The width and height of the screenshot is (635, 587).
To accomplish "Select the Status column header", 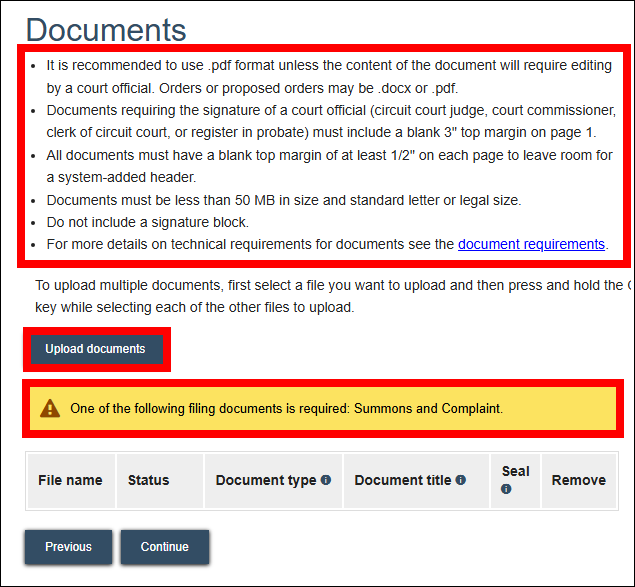I will pyautogui.click(x=148, y=480).
